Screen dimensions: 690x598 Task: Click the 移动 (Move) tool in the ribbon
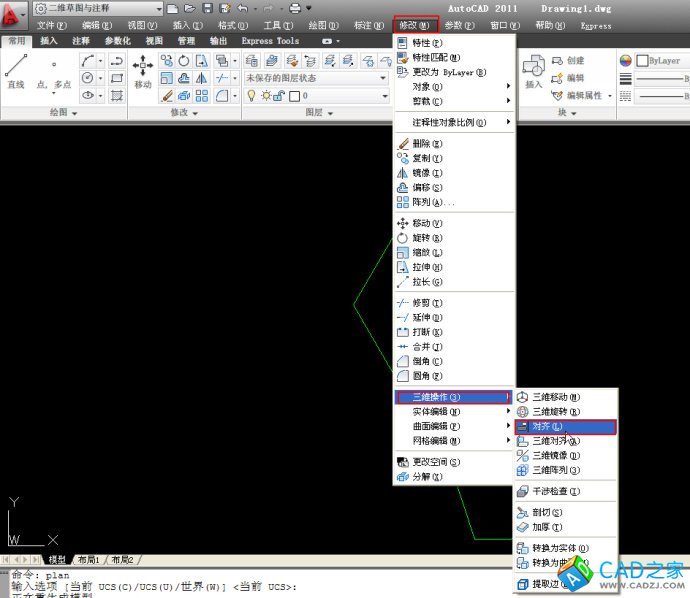point(143,70)
